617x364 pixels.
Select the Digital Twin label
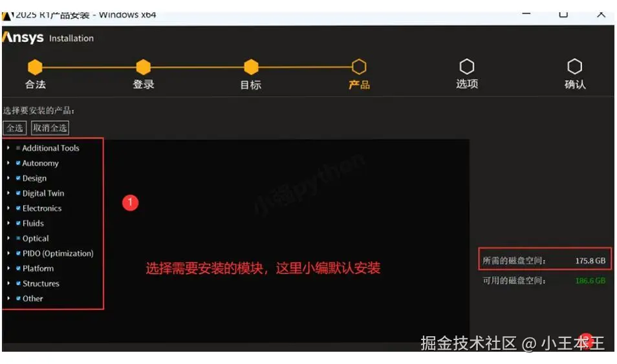click(x=43, y=193)
